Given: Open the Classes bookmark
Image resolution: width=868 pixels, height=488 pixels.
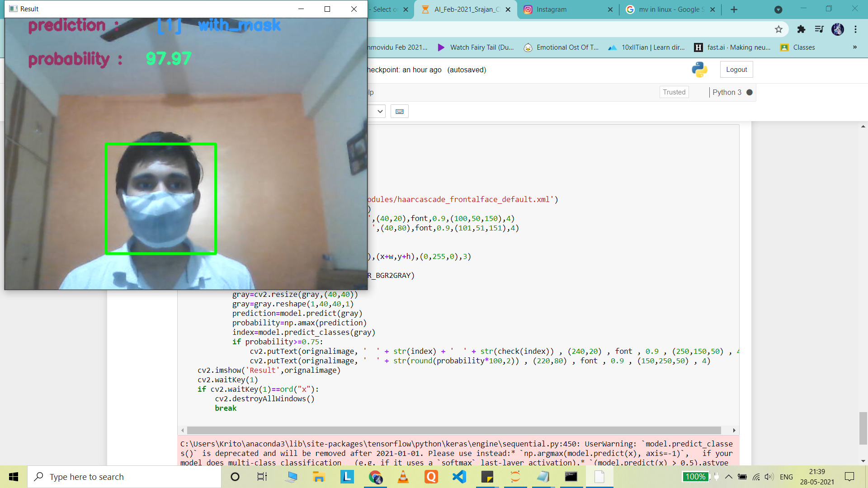Looking at the screenshot, I should pos(797,47).
